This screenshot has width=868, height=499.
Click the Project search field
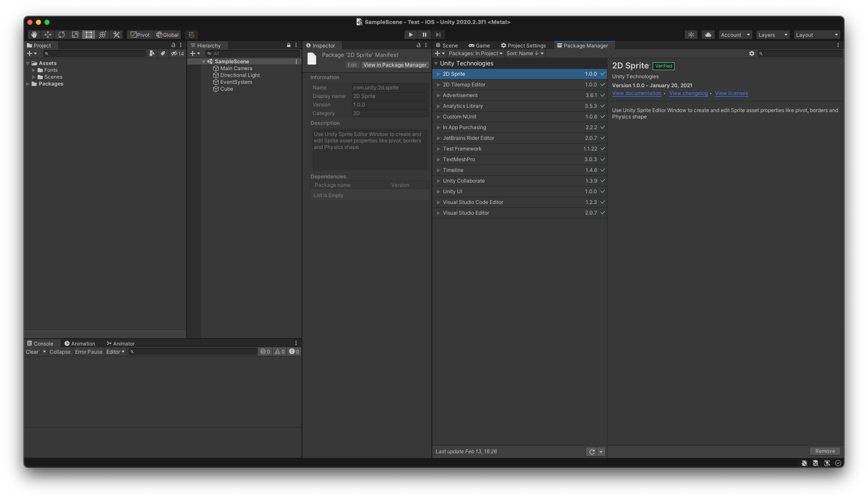94,53
